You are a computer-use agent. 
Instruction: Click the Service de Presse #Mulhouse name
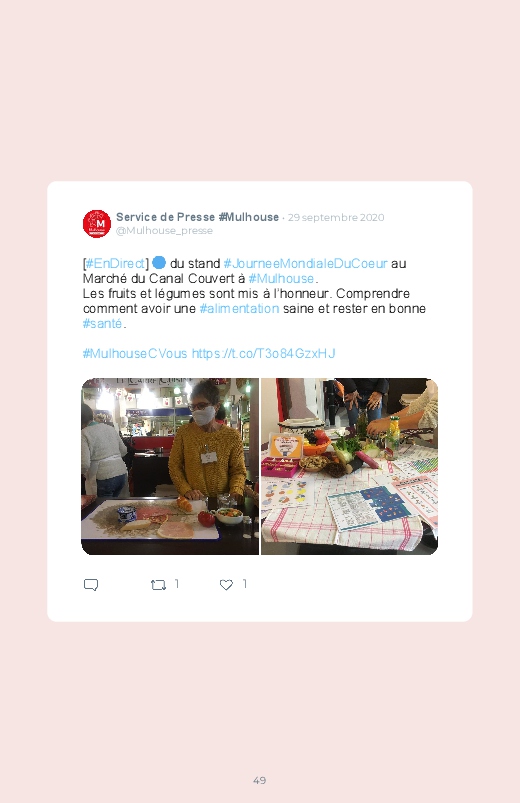[x=197, y=217]
